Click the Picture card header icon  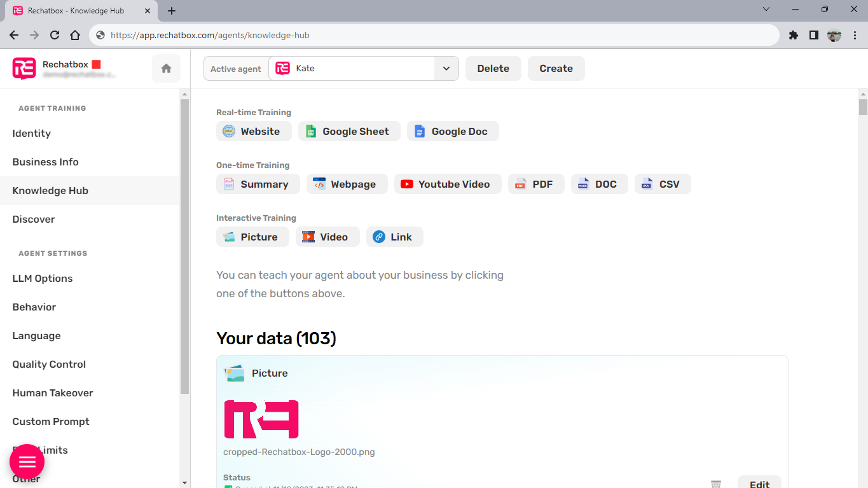pos(235,373)
